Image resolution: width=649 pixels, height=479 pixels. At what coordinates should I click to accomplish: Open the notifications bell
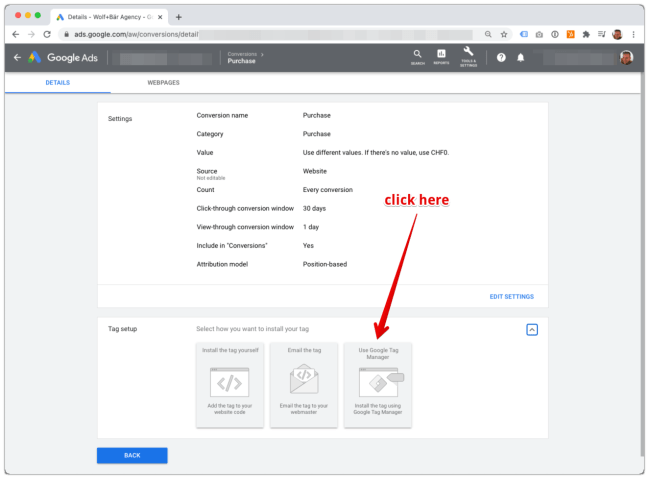coord(520,57)
